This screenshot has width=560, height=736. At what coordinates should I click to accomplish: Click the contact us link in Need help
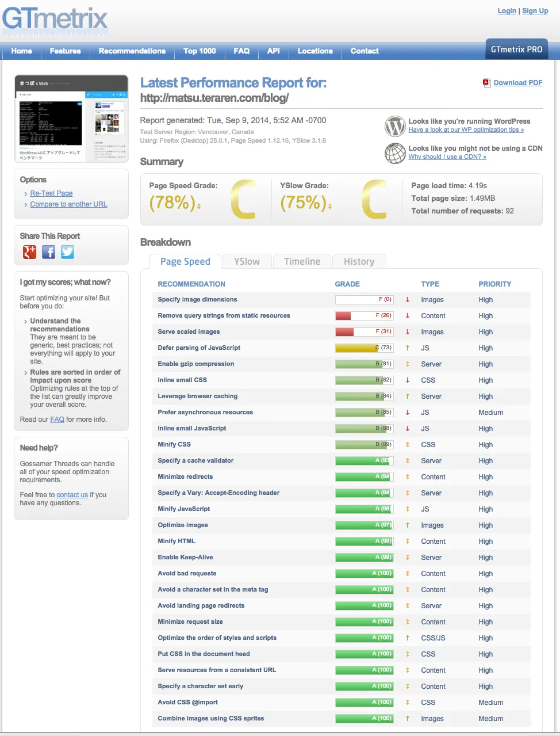[x=72, y=495]
